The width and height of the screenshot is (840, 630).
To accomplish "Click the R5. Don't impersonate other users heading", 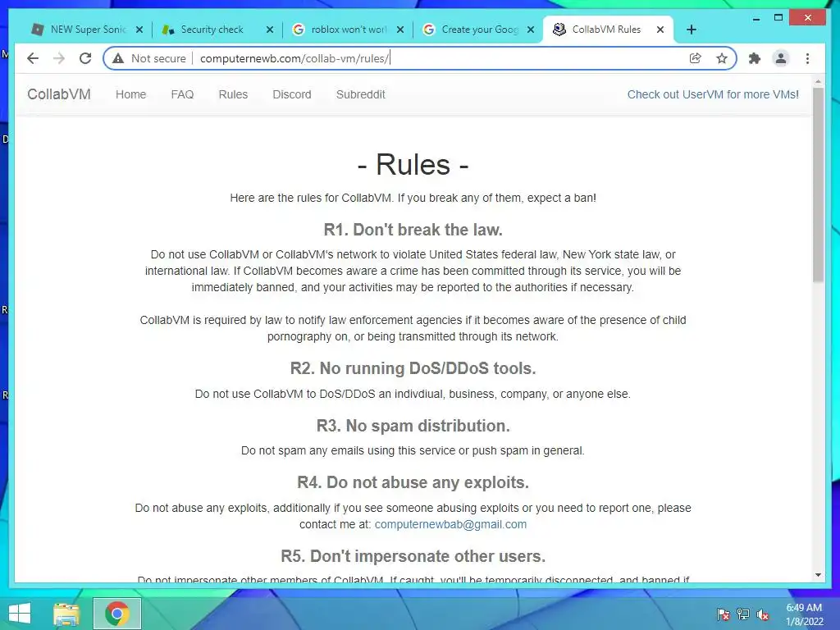I will (413, 557).
